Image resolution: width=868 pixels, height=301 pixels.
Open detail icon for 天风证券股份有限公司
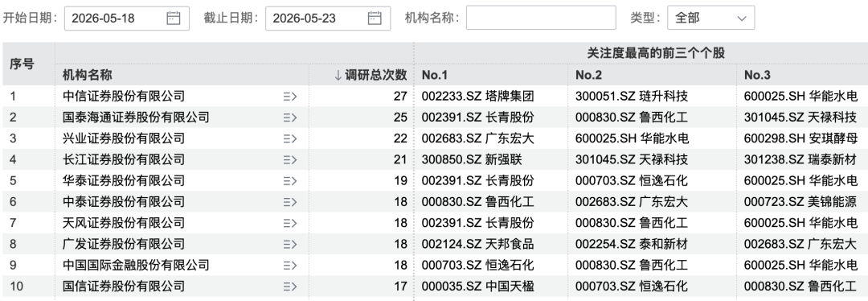pyautogui.click(x=290, y=223)
